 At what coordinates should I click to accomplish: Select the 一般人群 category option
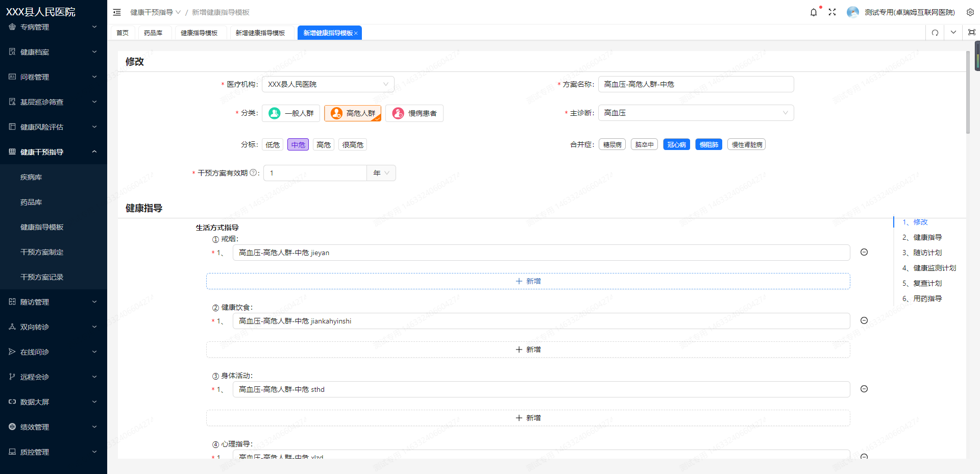[x=291, y=113]
